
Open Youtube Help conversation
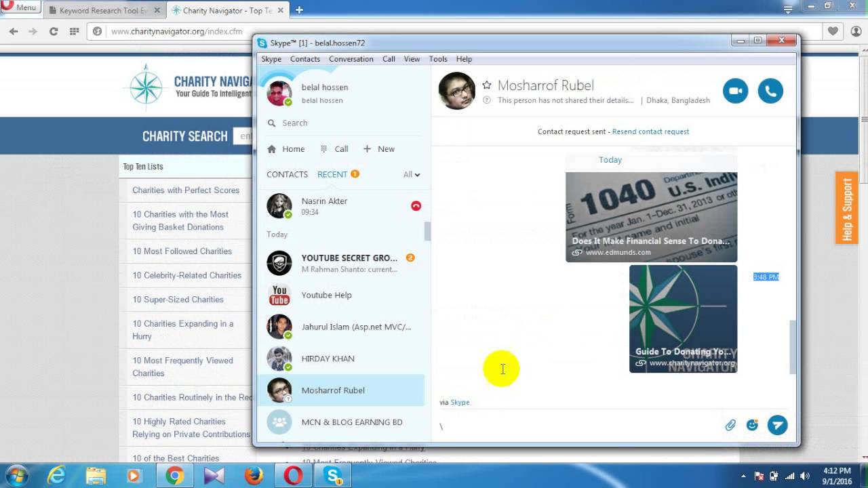[340, 295]
